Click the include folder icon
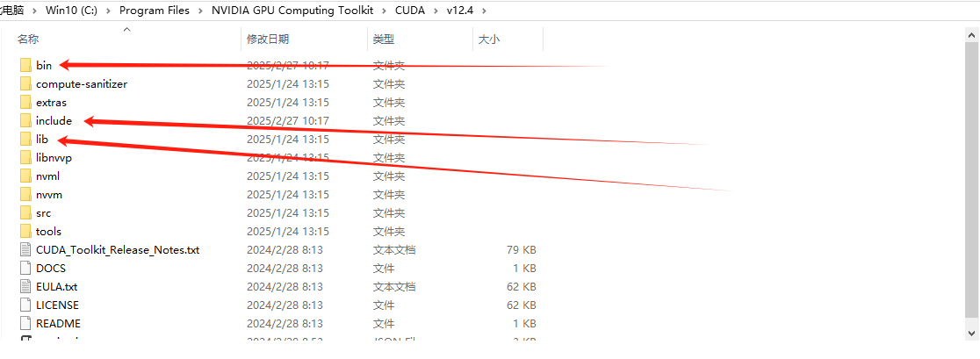The image size is (980, 359). 25,120
